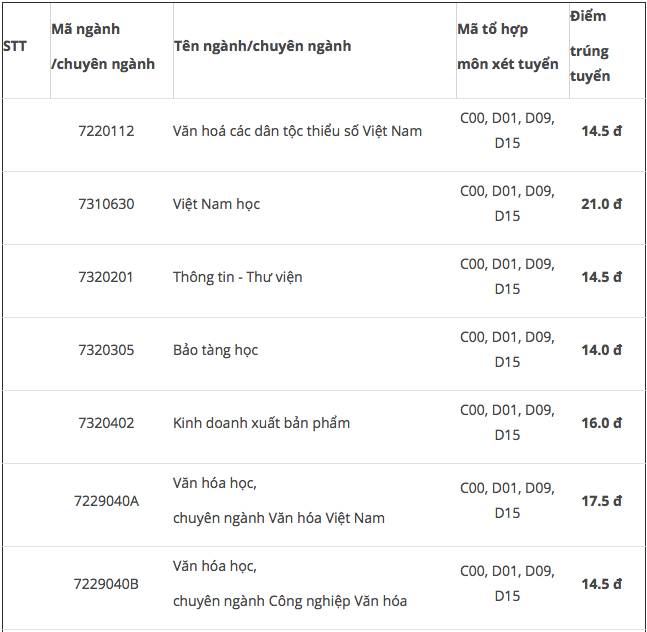The height and width of the screenshot is (632, 647).
Task: Click the Thông tin - Thư viện row
Action: (x=237, y=277)
